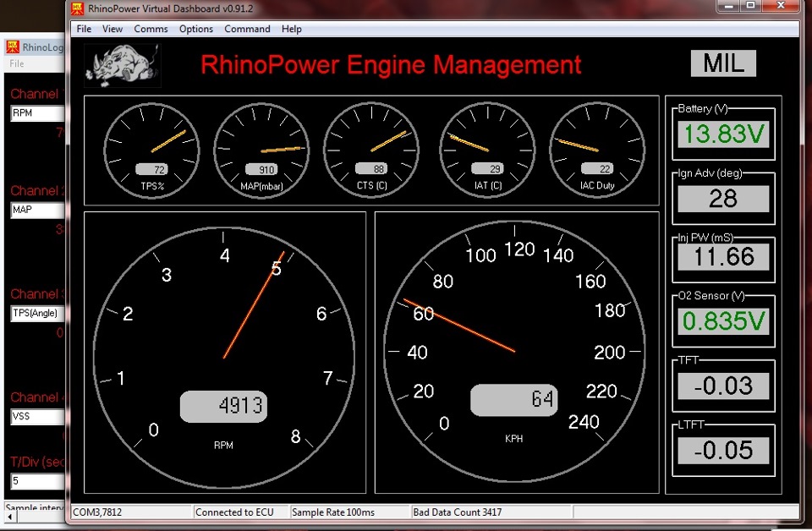Click the T/Div field showing 5
This screenshot has width=812, height=531.
(x=37, y=481)
